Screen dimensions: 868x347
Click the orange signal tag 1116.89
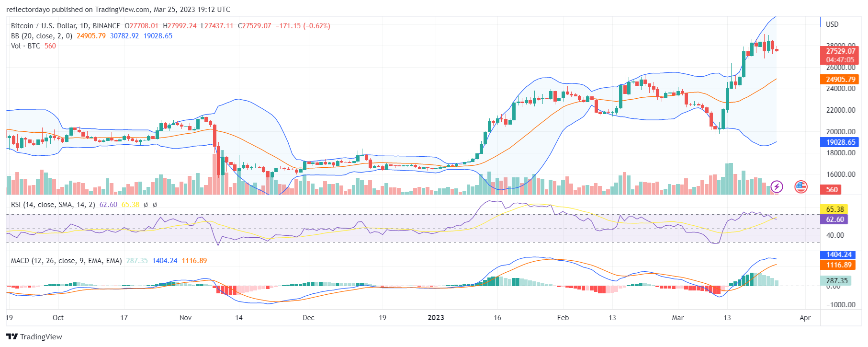pos(838,265)
